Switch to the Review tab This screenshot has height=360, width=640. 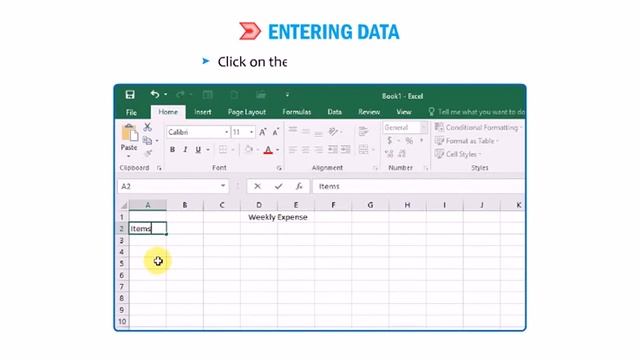coord(369,112)
